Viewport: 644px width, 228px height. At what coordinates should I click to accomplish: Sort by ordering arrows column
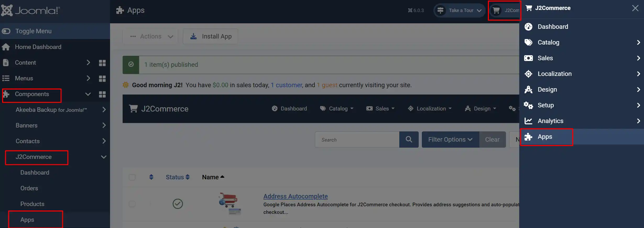(151, 177)
